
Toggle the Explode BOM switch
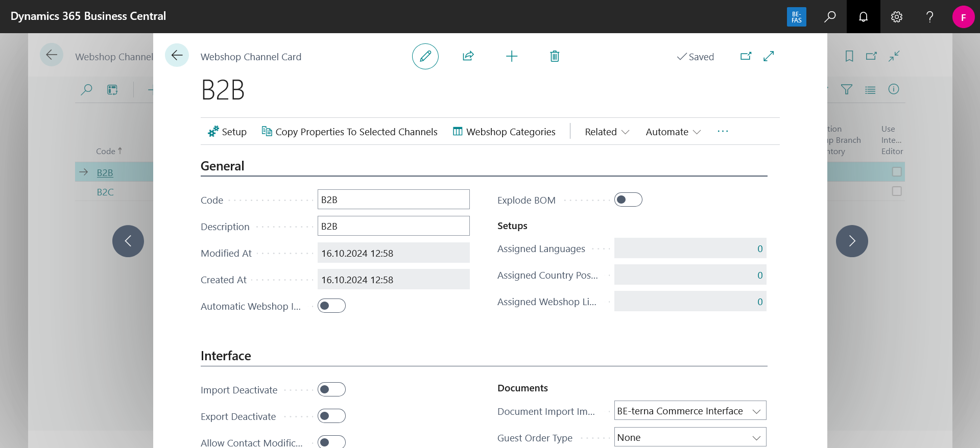point(628,200)
